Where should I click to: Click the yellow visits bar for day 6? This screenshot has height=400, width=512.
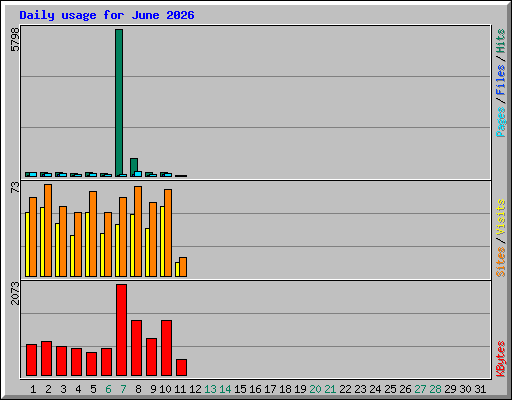(x=102, y=255)
